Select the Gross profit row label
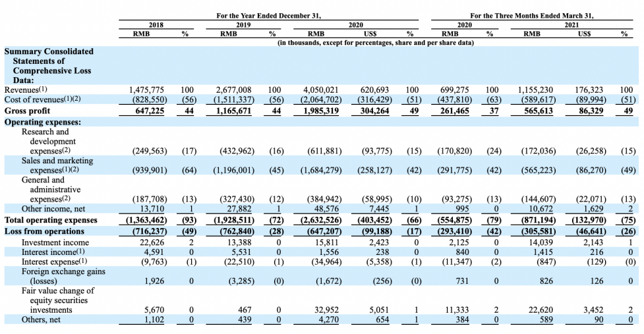Viewport: 644px width, 334px height. click(27, 111)
